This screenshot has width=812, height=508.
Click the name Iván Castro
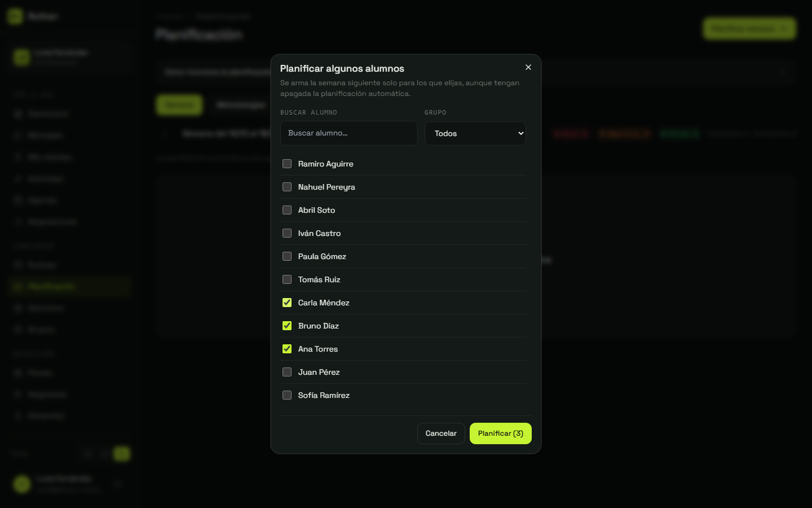319,233
